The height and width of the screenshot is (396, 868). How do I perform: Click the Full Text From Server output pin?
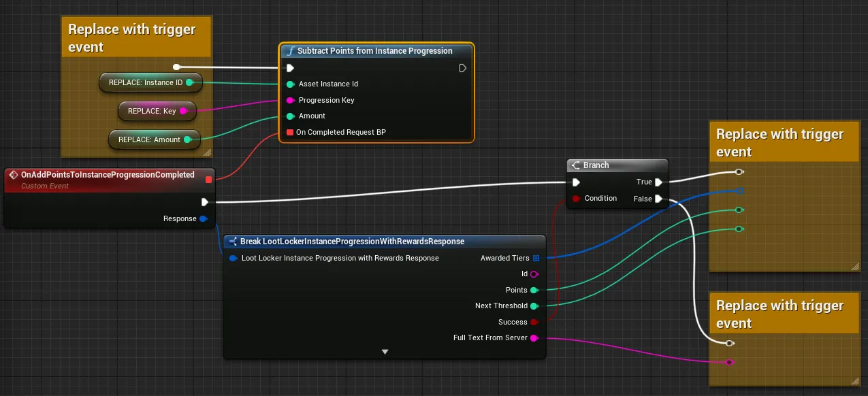coord(534,338)
